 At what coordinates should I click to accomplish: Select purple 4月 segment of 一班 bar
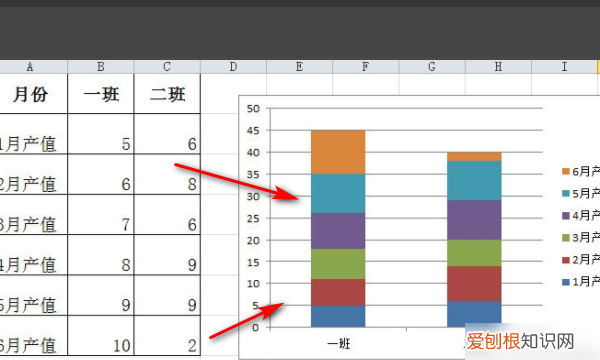coord(338,231)
